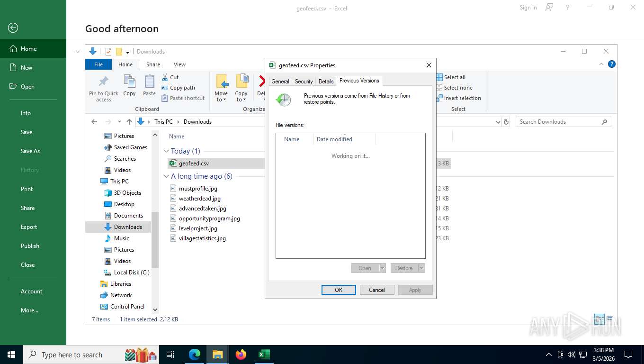The width and height of the screenshot is (644, 364).
Task: Collapse A long time ago group
Action: pyautogui.click(x=166, y=176)
